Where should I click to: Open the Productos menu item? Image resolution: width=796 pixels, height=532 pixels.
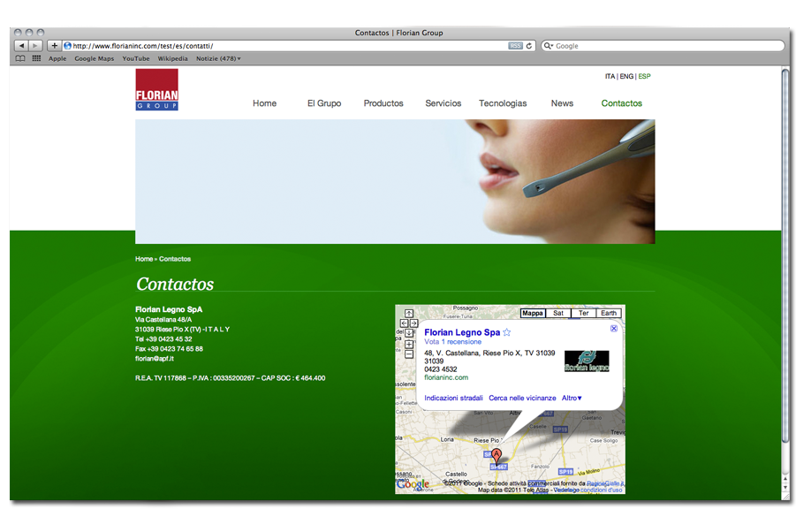tap(383, 103)
